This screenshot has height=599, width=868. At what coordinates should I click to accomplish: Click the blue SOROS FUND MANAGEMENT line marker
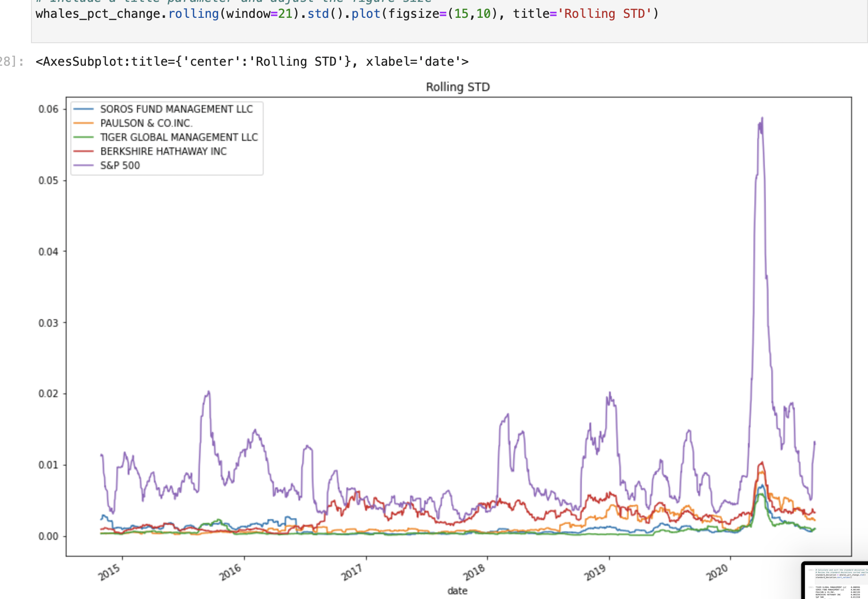click(85, 109)
